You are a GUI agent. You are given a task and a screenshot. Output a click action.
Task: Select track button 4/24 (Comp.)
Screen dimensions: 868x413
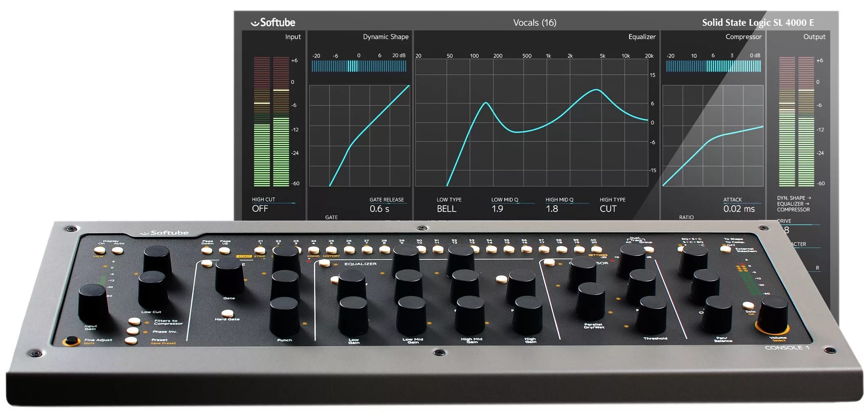[313, 250]
